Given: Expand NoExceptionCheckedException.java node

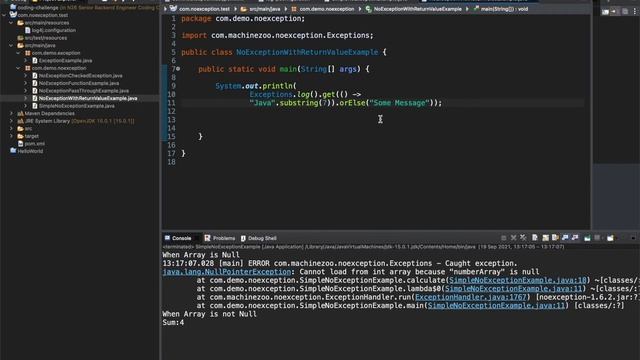Looking at the screenshot, I should (x=26, y=76).
